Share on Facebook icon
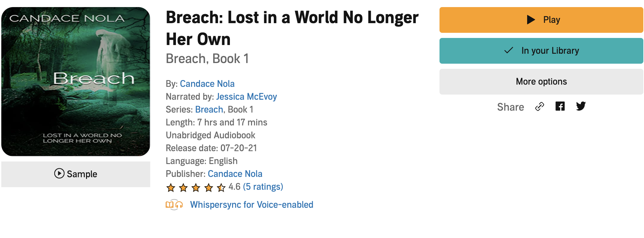Viewport: 644px width, 238px height. [560, 106]
